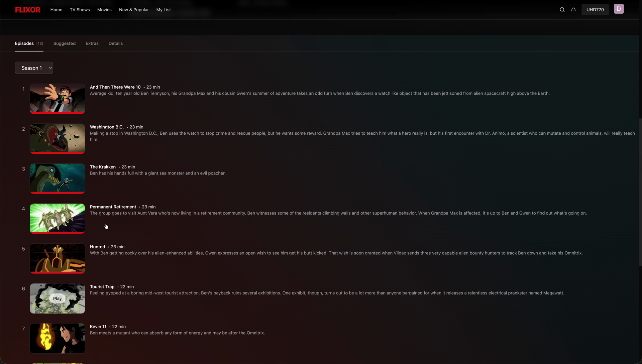Open profile avatar labeled D
Viewport: 642px width, 364px height.
(619, 9)
